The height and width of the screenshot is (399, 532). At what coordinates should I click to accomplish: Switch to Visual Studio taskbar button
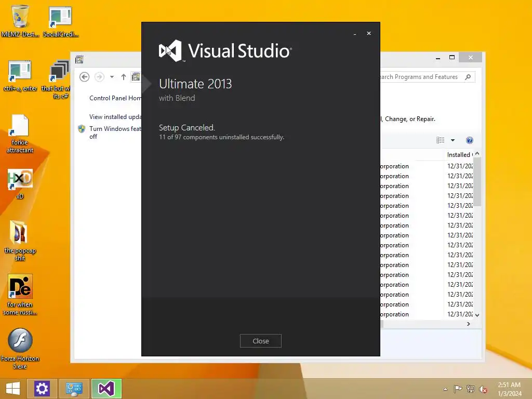click(106, 389)
